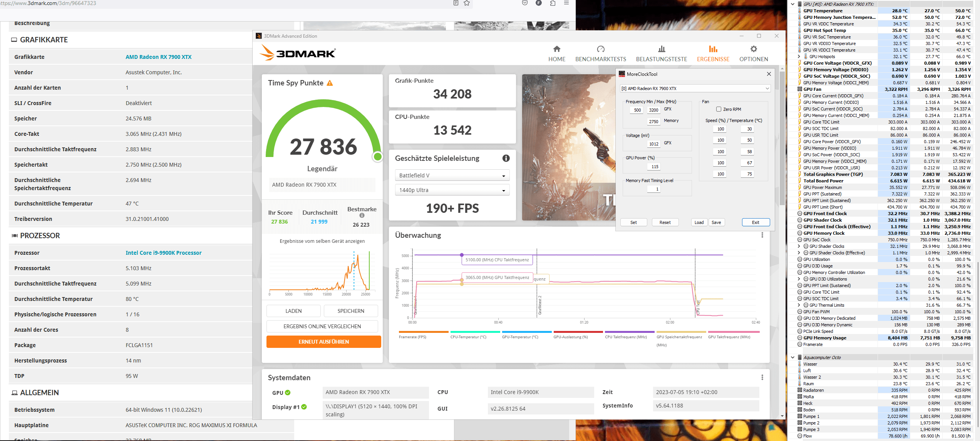Image resolution: width=980 pixels, height=441 pixels.
Task: Click the Memory Fast Timing Level field
Action: coord(653,189)
